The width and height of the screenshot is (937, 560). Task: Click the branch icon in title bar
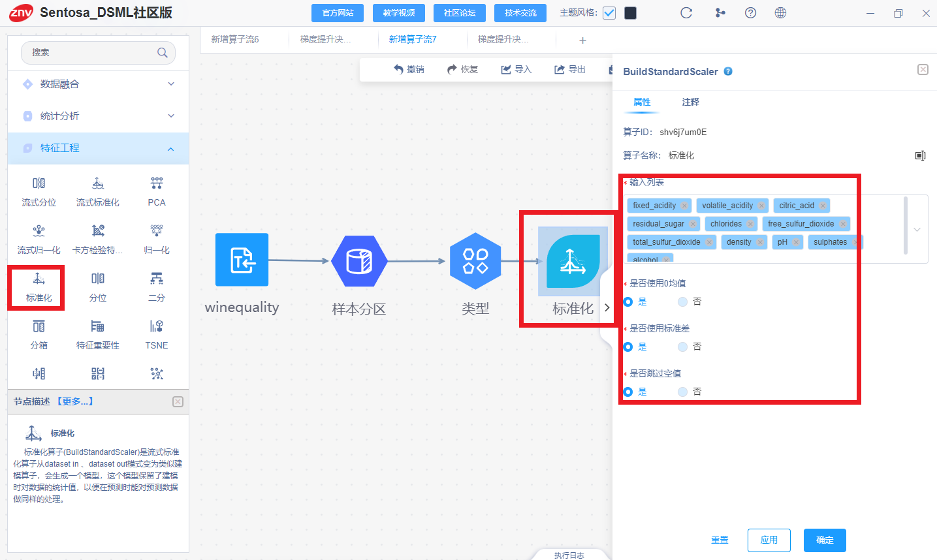click(x=720, y=13)
